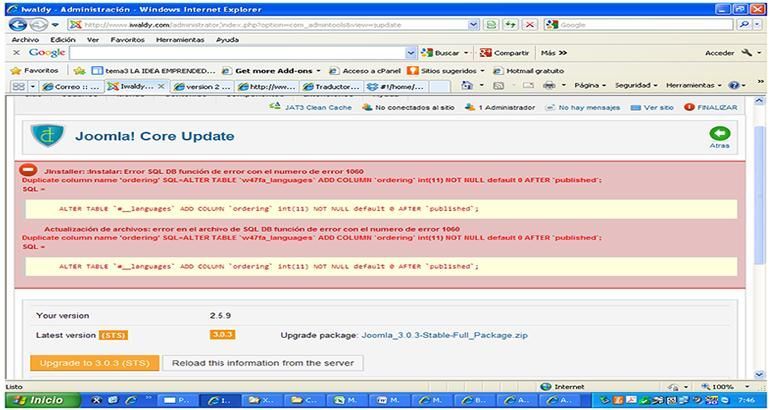Image resolution: width=770 pixels, height=410 pixels.
Task: Click the Upgrade to 3.0.3 (STS) button
Action: pos(95,363)
